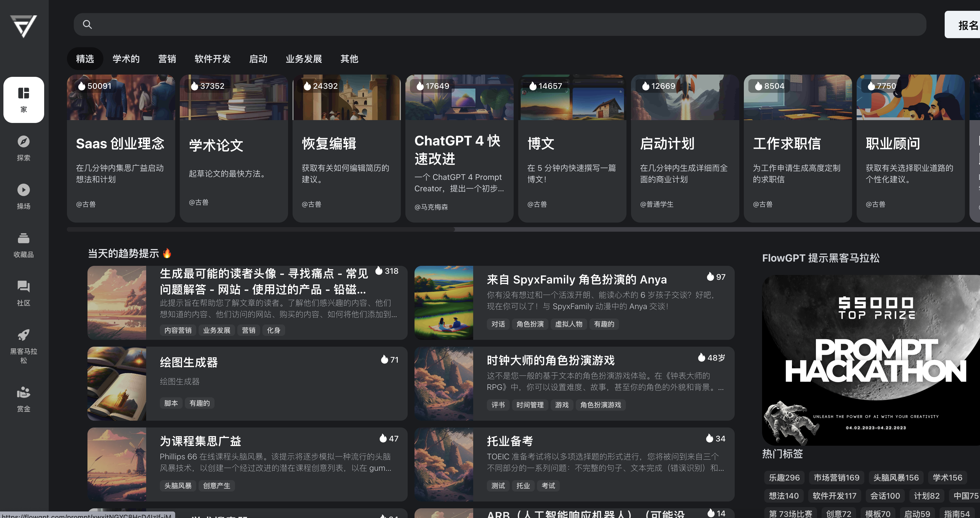Click flame 318 on 读者头像 prompt
The height and width of the screenshot is (518, 980).
pos(387,271)
